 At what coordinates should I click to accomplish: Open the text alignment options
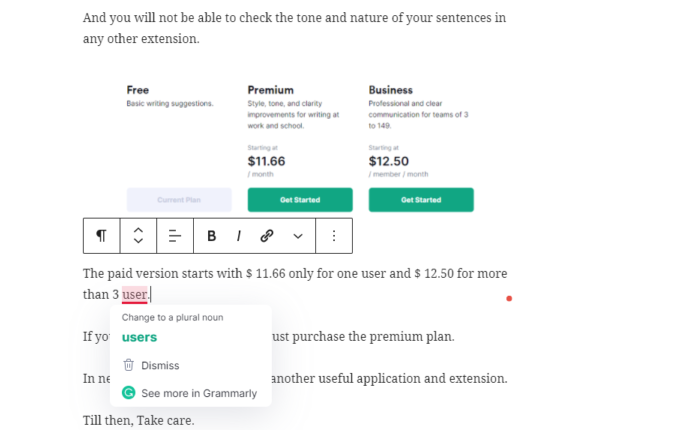click(175, 236)
